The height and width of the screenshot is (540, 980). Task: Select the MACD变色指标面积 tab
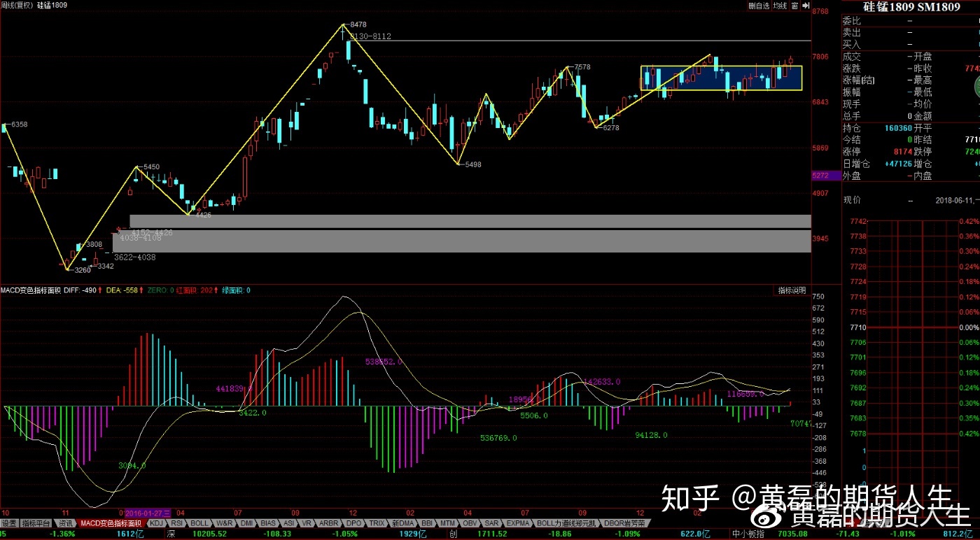(111, 523)
